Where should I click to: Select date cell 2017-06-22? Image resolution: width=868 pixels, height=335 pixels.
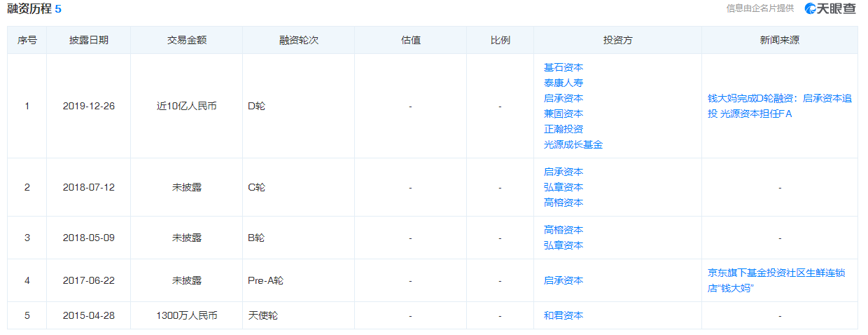coord(89,280)
